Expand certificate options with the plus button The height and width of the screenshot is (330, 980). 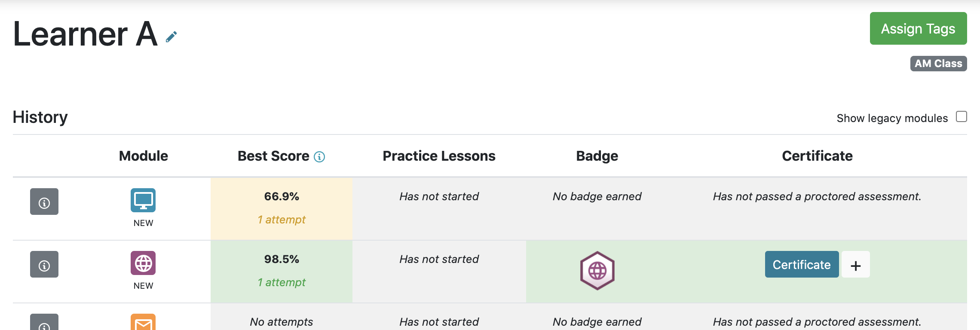click(856, 265)
